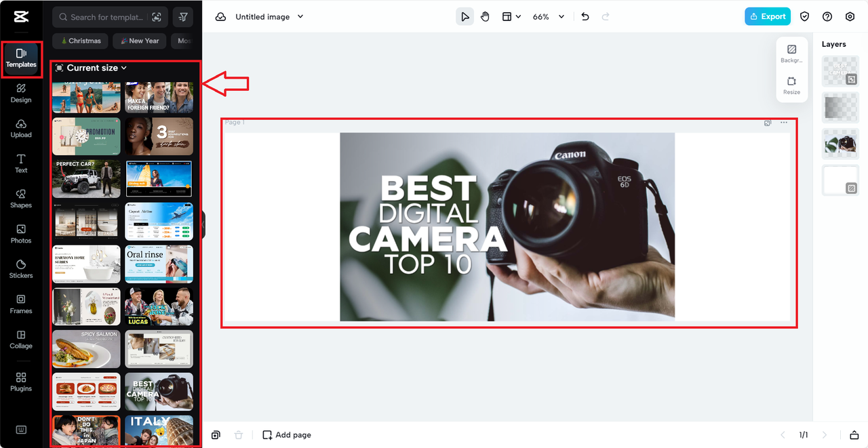Open the 66% zoom level dropdown
The height and width of the screenshot is (448, 868).
click(549, 17)
